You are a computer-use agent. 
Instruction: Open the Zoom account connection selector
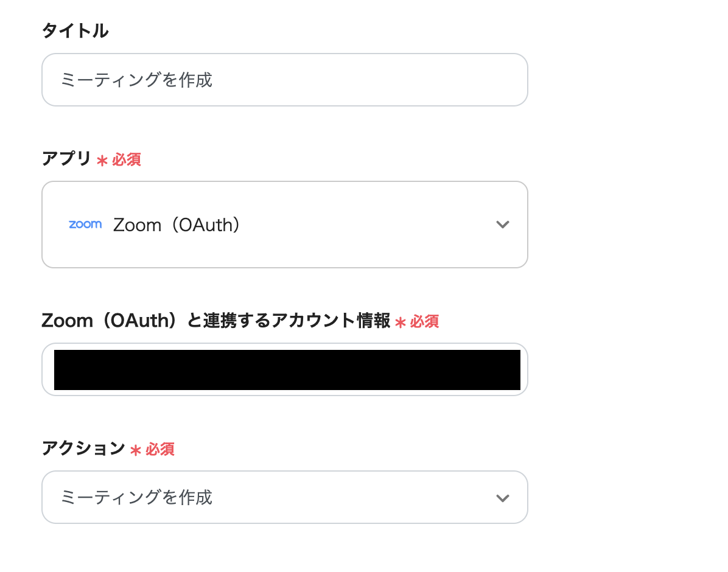pyautogui.click(x=284, y=369)
